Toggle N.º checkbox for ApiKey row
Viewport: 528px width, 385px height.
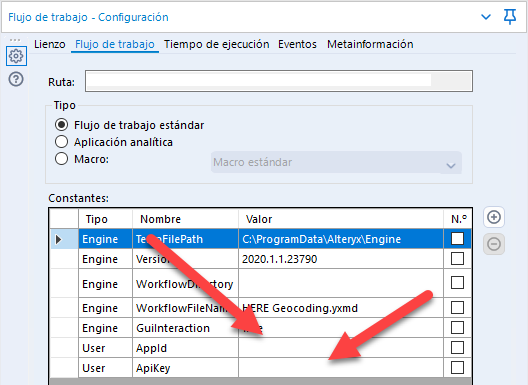tap(457, 367)
